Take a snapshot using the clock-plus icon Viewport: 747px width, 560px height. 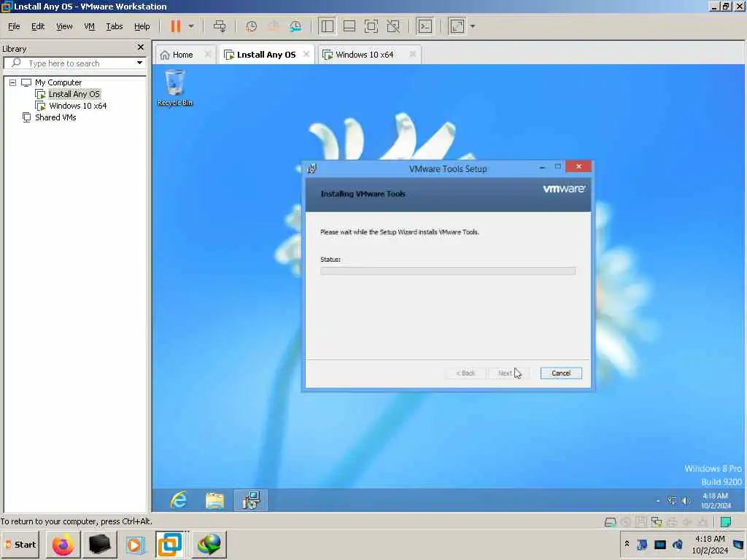(251, 26)
